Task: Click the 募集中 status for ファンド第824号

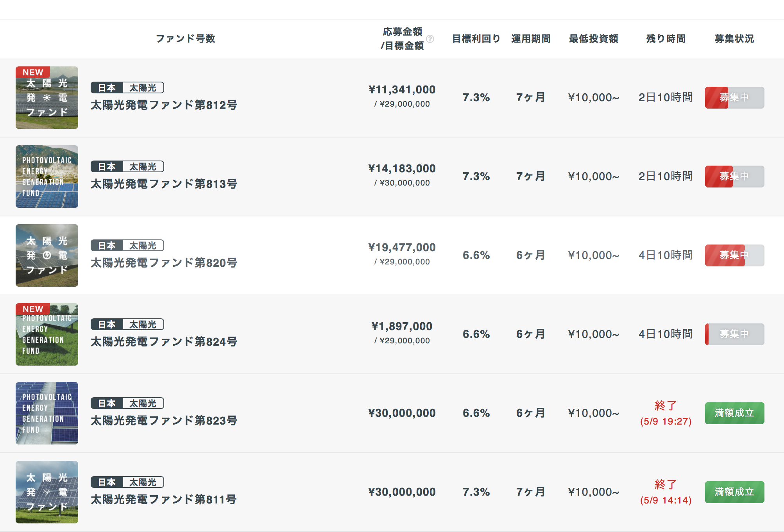Action: [x=734, y=334]
